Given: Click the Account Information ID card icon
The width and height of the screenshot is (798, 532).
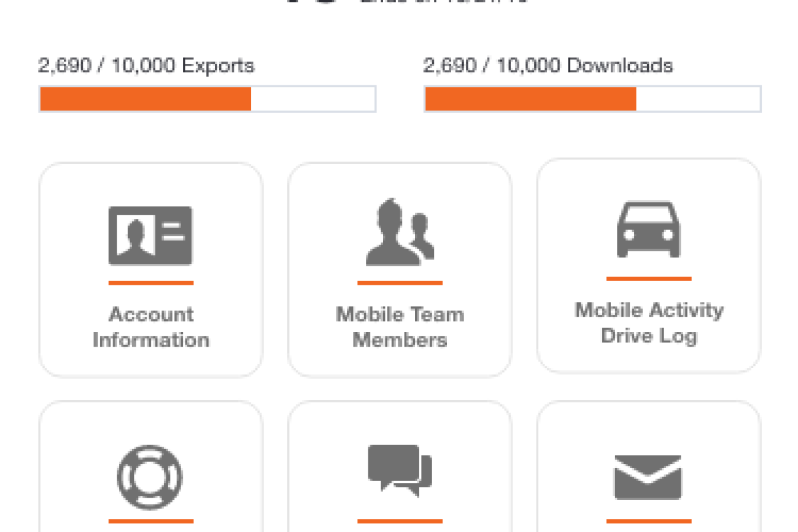Looking at the screenshot, I should [x=150, y=236].
